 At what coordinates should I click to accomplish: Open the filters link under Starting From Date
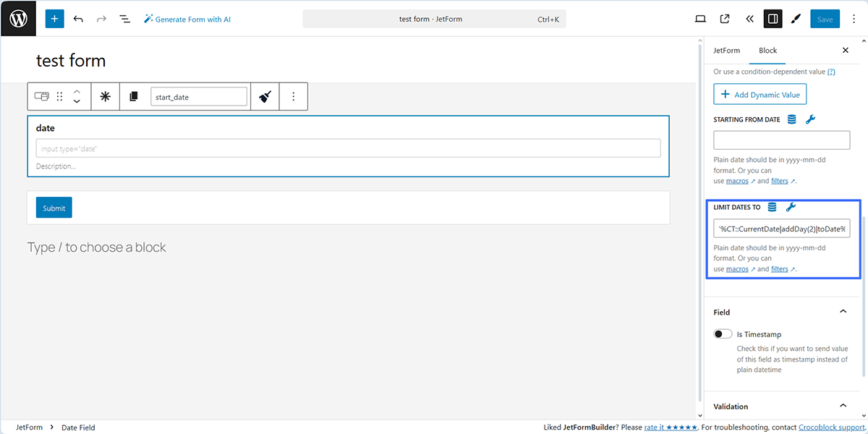click(779, 181)
